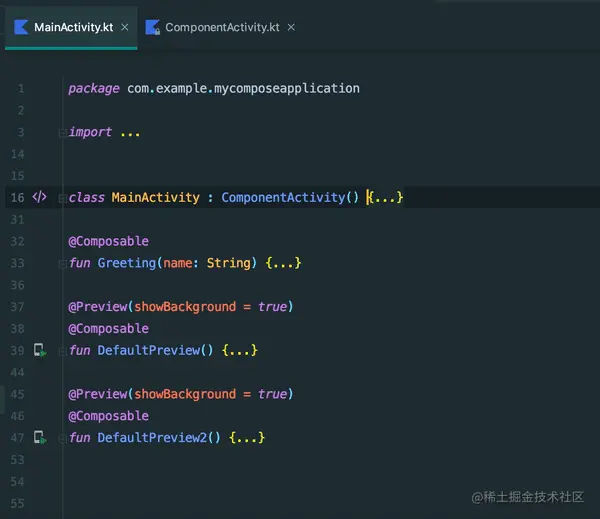Screen dimensions: 600x519
Task: Click the class keyword on line 16
Action: pyautogui.click(x=86, y=197)
